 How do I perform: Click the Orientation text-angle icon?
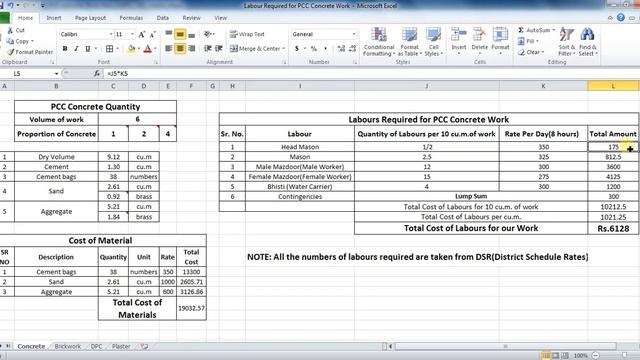pyautogui.click(x=208, y=34)
